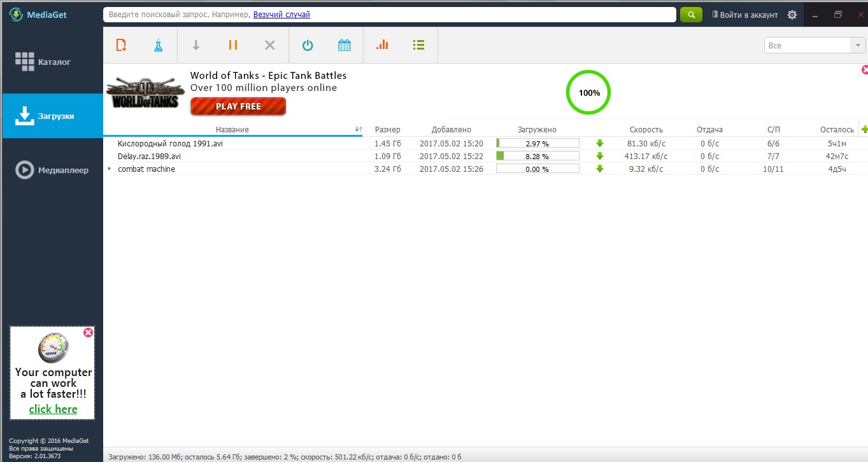Close the World of Tanks ad banner
Viewport: 868px width, 462px height.
(864, 69)
